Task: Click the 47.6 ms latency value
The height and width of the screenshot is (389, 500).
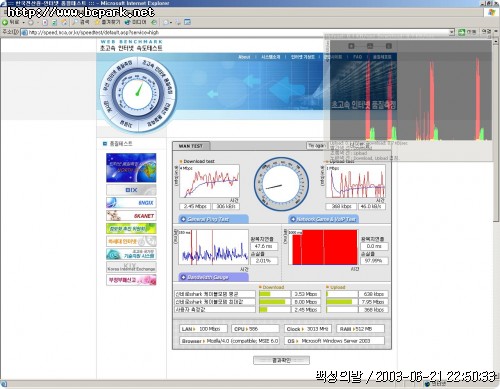Action: tap(264, 246)
